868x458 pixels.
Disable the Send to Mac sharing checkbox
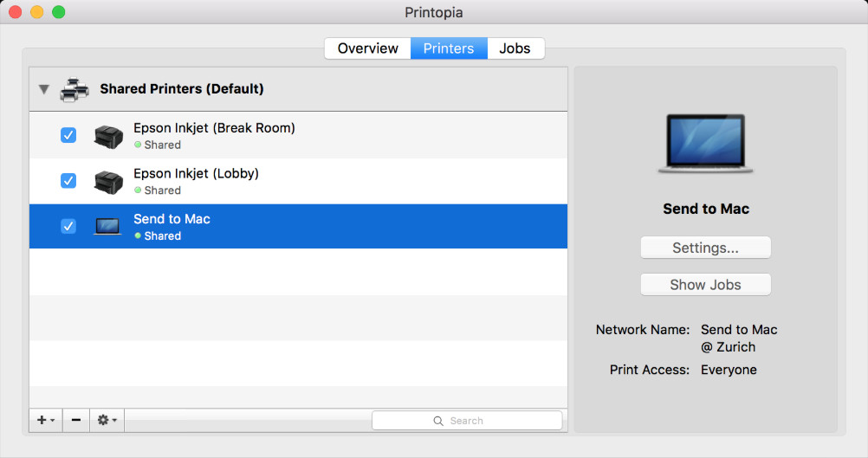click(68, 226)
